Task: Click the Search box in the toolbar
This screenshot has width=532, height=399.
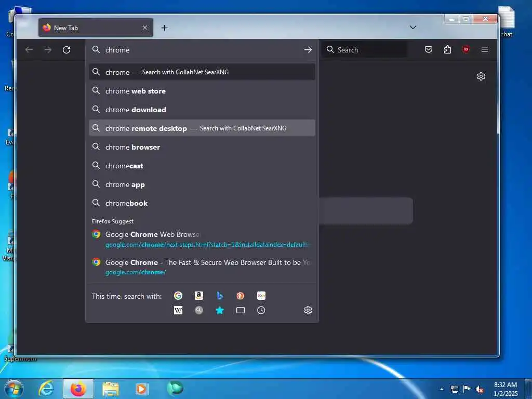Action: pos(364,50)
